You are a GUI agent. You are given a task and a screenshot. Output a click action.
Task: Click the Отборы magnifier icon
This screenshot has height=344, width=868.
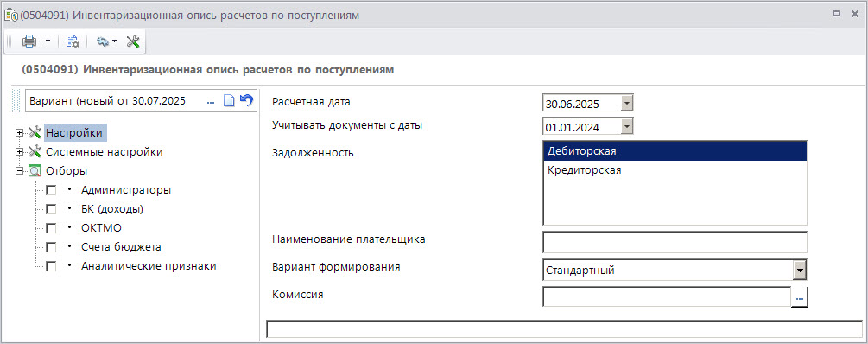click(x=35, y=171)
